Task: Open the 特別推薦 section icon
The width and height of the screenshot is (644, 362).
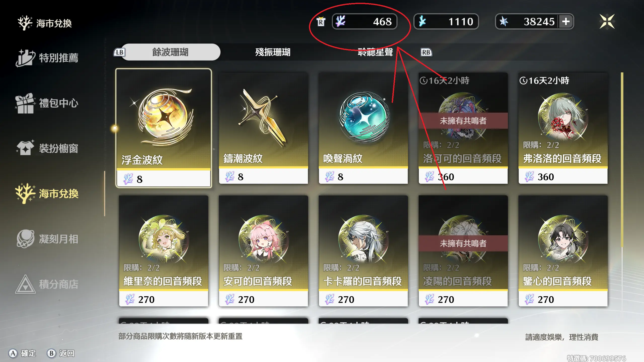Action: pos(25,58)
